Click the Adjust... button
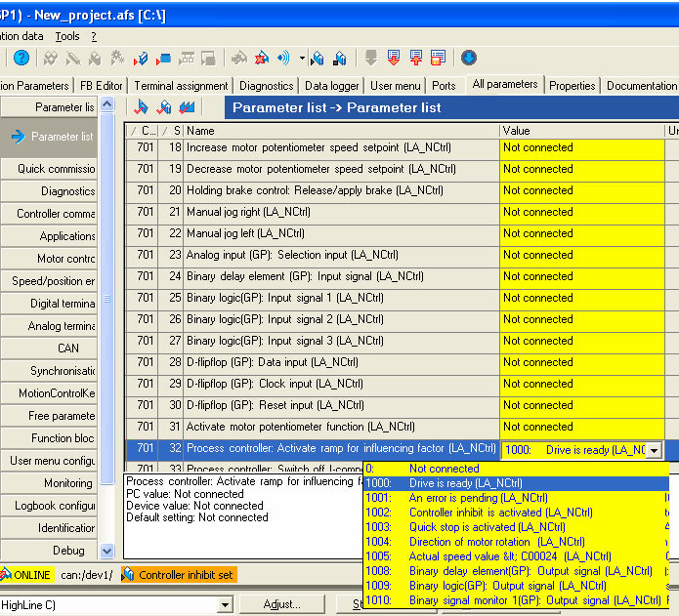 point(282,605)
